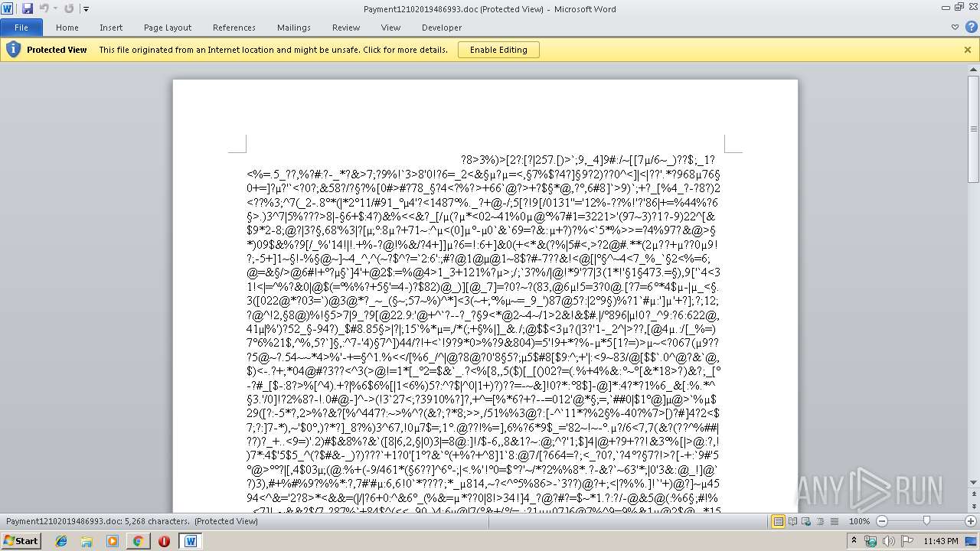Open the View ribbon tab
980x551 pixels.
pos(391,28)
